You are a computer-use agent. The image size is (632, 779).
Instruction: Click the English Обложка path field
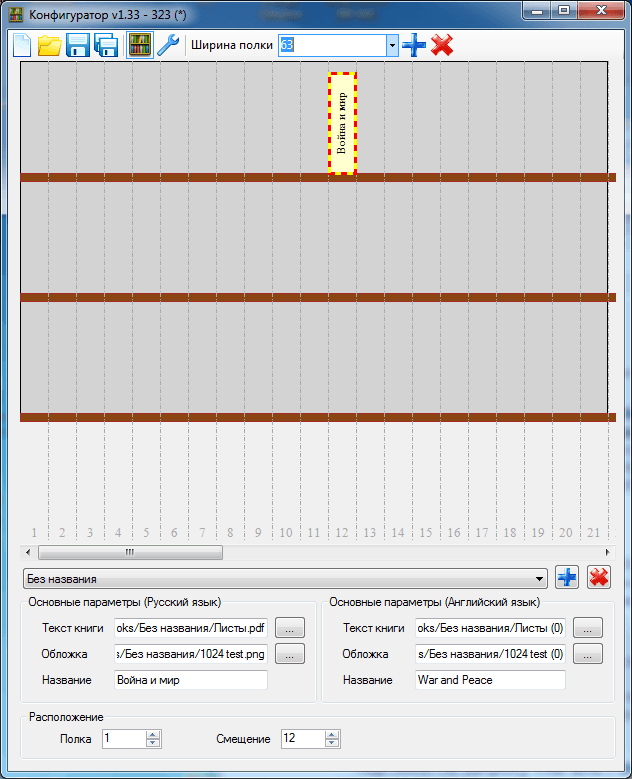pos(490,654)
